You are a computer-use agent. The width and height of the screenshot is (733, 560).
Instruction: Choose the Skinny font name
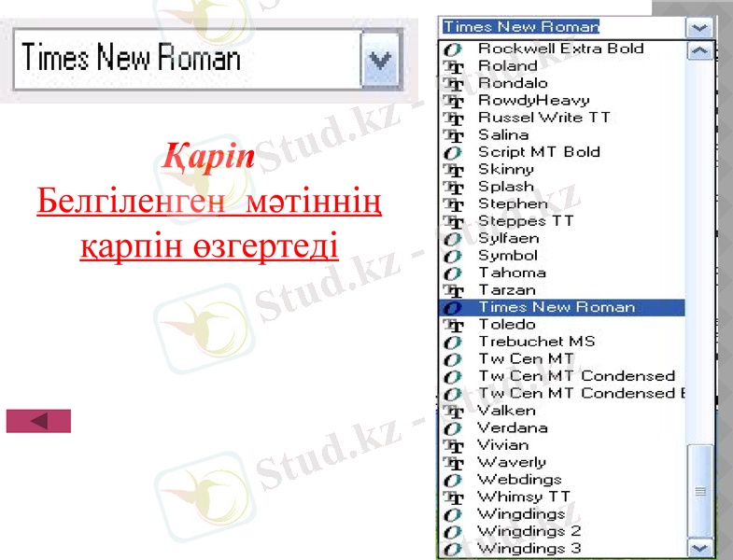point(506,170)
